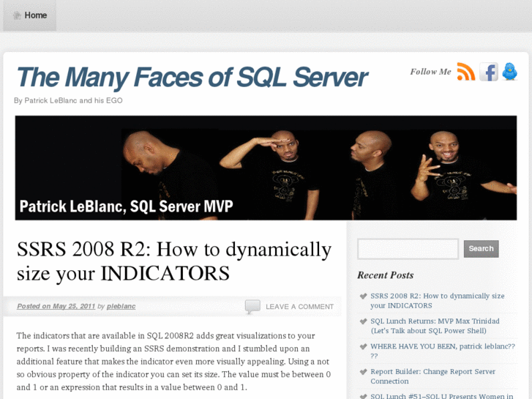
Task: Click the Recent Posts heading
Action: coord(386,275)
